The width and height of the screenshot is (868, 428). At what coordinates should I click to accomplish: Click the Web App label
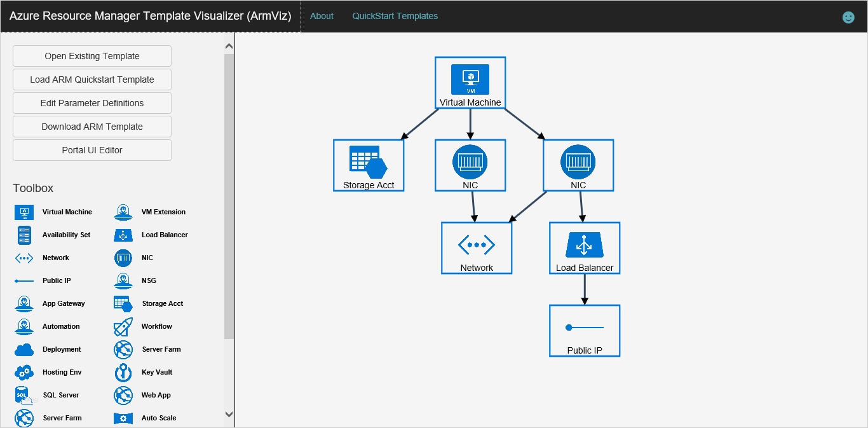156,395
